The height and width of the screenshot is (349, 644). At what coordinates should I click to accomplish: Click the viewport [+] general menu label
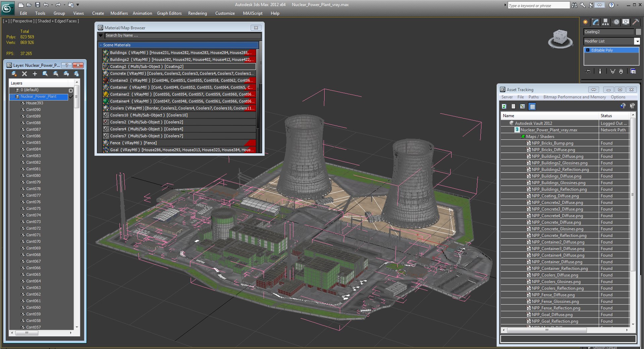pyautogui.click(x=6, y=21)
